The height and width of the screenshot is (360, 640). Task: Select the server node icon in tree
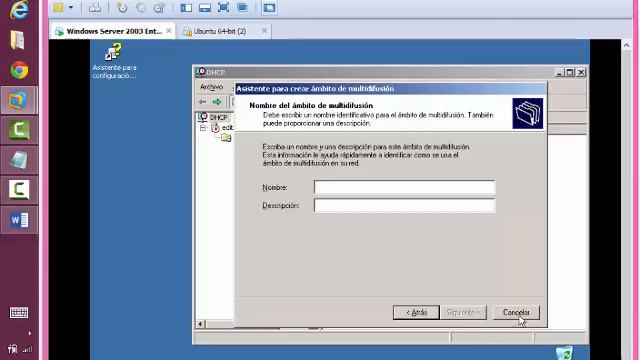click(215, 128)
